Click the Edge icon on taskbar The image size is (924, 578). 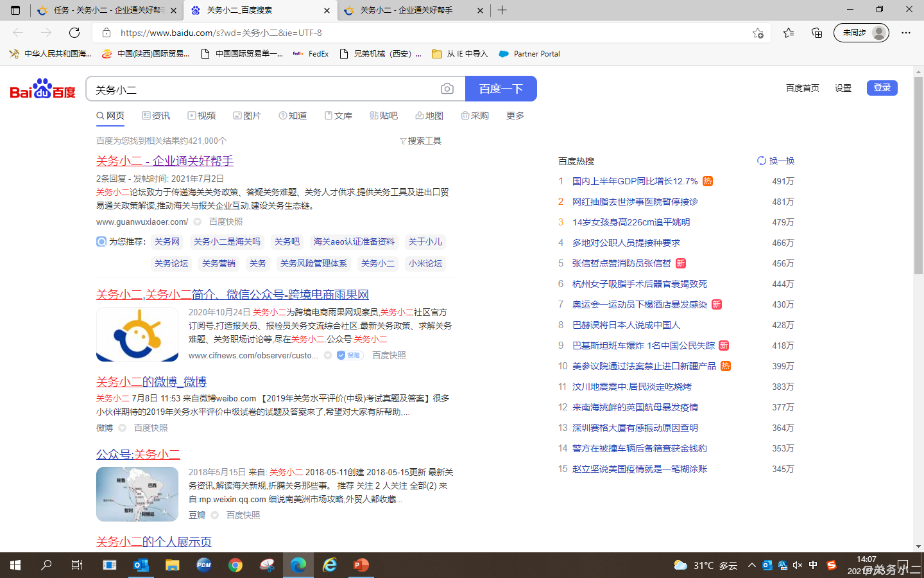tap(298, 565)
